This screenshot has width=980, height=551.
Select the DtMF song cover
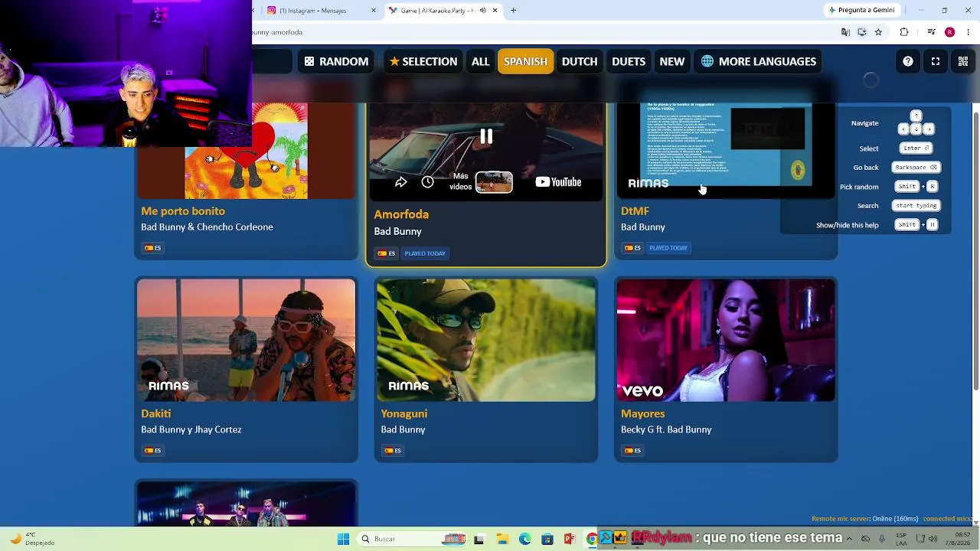click(726, 151)
